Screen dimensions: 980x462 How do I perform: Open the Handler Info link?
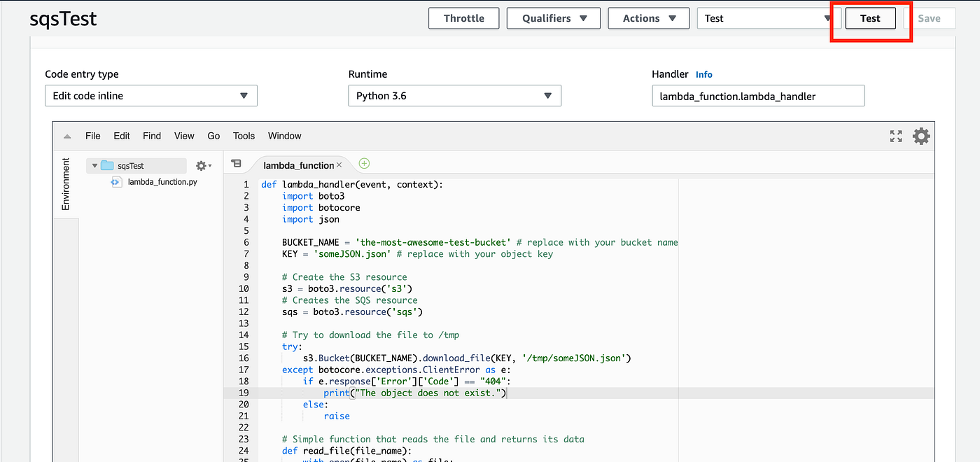(703, 74)
